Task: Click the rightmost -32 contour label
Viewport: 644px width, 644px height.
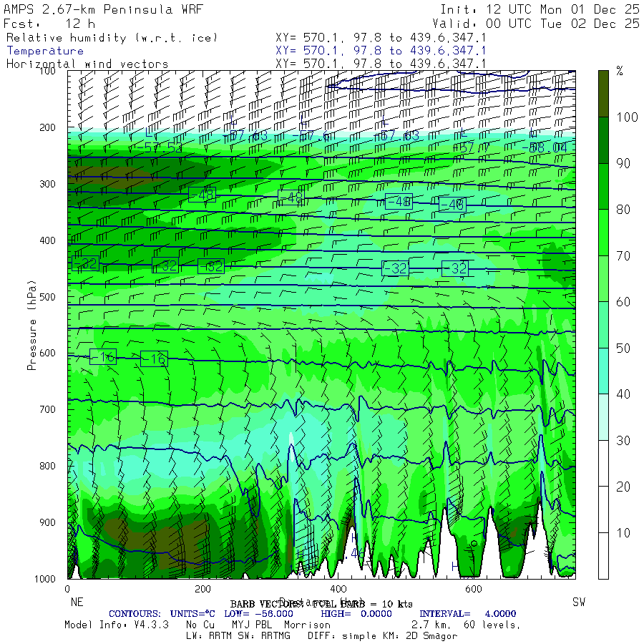Action: pyautogui.click(x=456, y=268)
